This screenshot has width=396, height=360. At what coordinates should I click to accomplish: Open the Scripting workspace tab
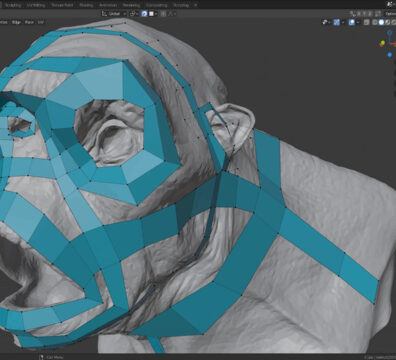click(x=181, y=5)
